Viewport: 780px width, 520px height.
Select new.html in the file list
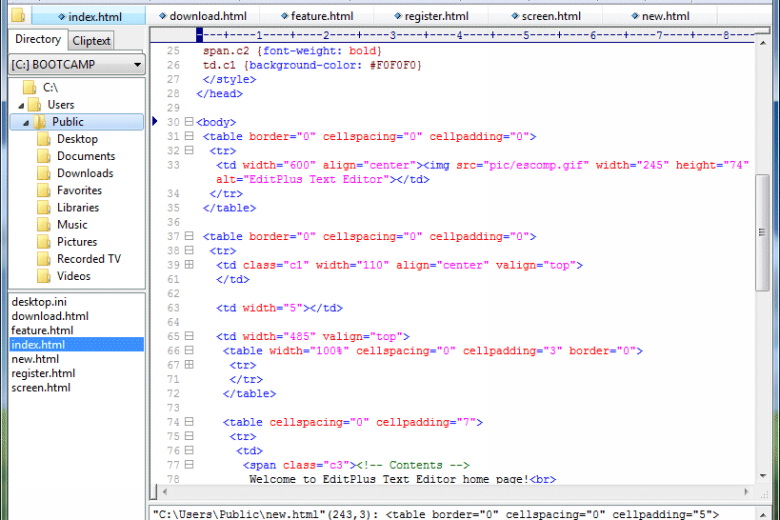[35, 359]
